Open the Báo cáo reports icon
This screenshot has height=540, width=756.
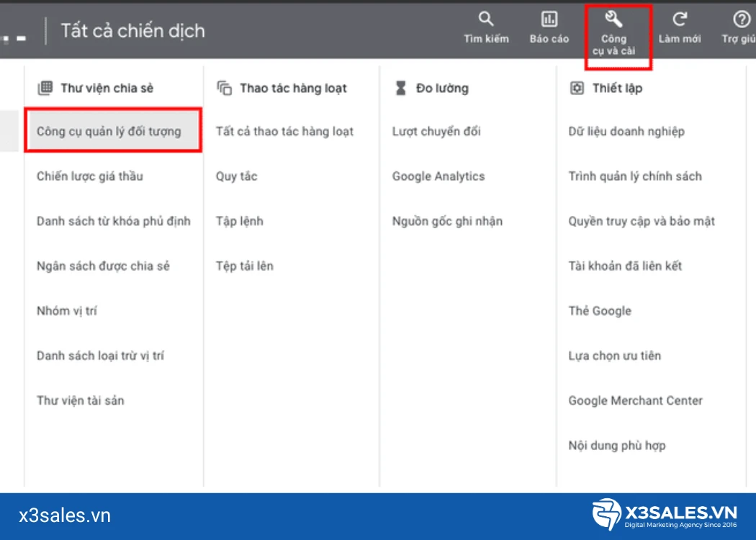pyautogui.click(x=549, y=19)
